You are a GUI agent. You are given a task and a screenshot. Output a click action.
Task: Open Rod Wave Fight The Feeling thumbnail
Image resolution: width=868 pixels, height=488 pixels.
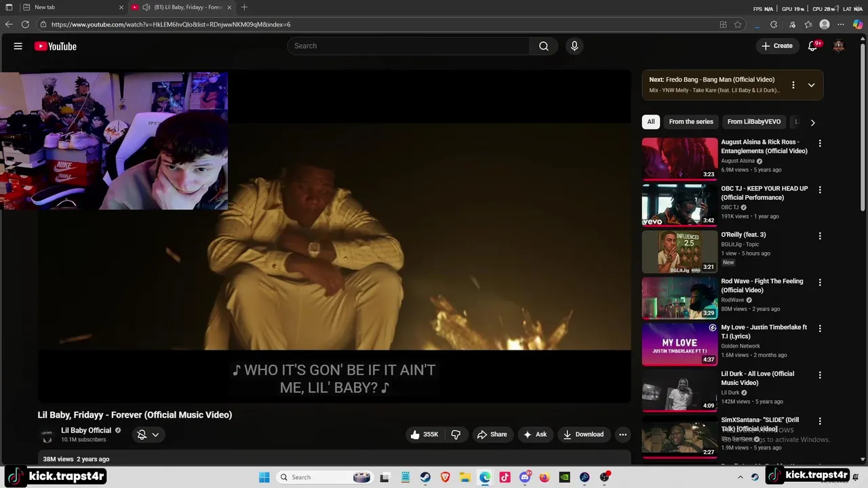pyautogui.click(x=679, y=298)
